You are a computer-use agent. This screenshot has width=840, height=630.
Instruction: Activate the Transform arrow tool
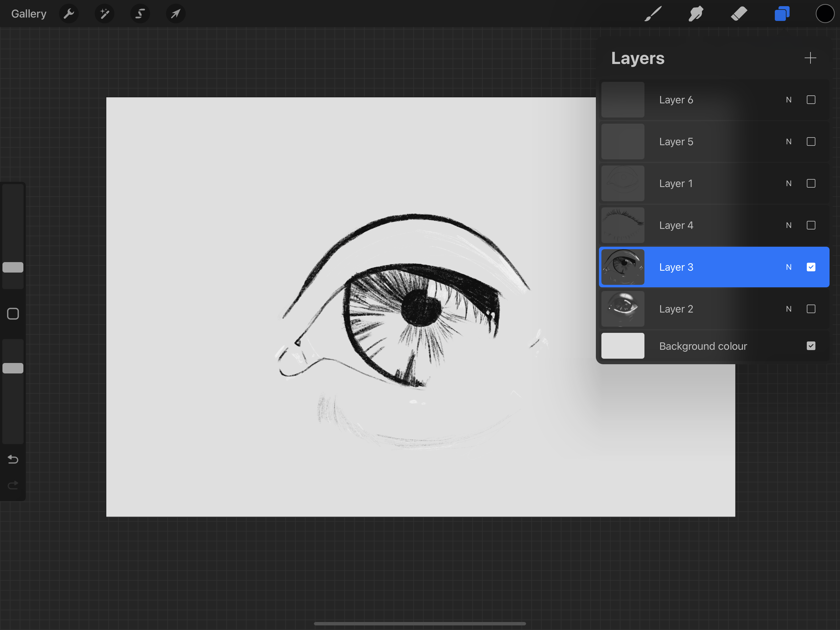176,14
